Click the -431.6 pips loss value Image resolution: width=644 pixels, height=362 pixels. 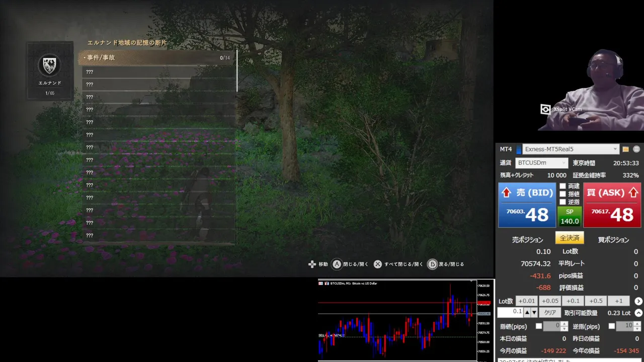[x=540, y=276]
